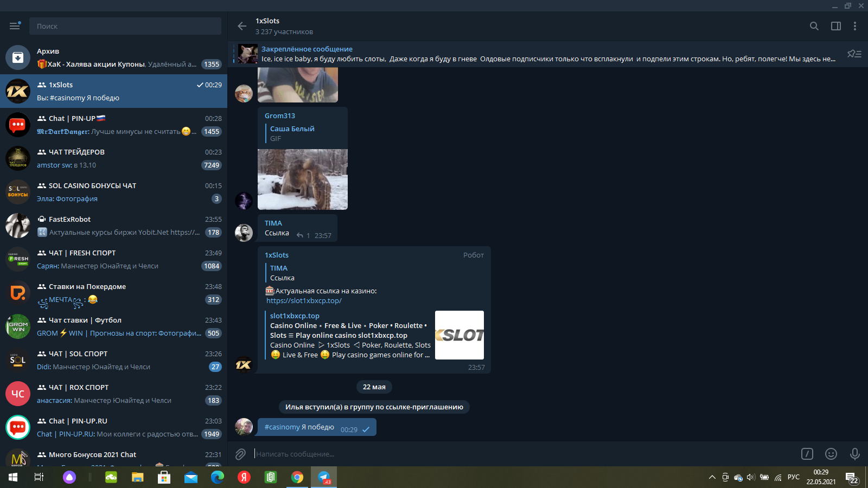Open the green notes app in taskbar
The width and height of the screenshot is (868, 488).
271,477
